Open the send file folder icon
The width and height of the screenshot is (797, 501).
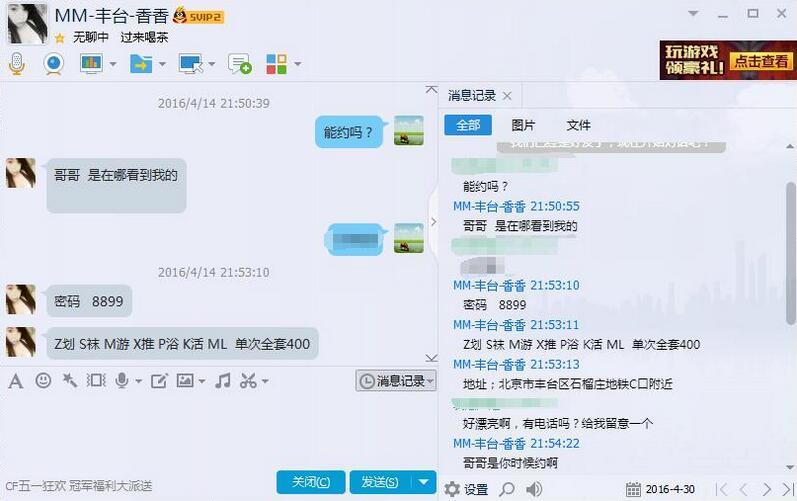[141, 64]
